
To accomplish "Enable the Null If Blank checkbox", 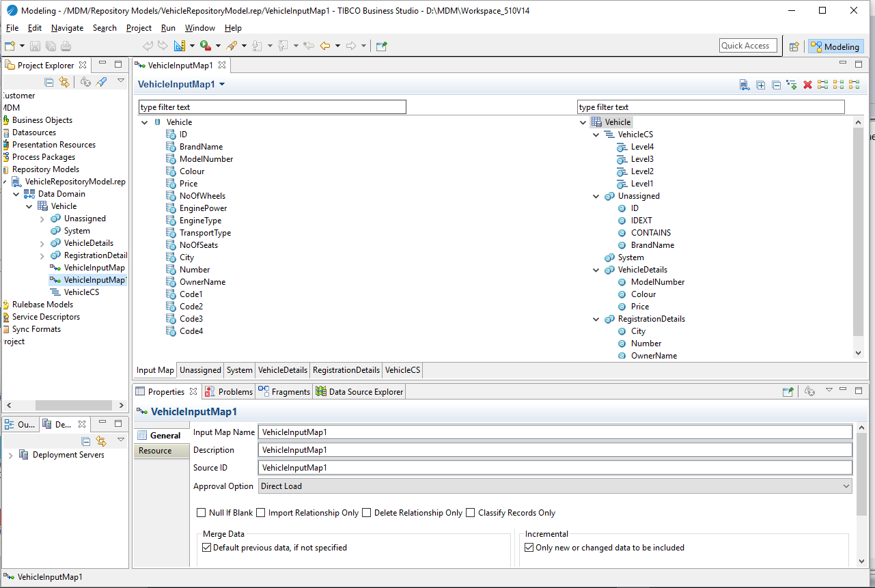I will pos(202,513).
